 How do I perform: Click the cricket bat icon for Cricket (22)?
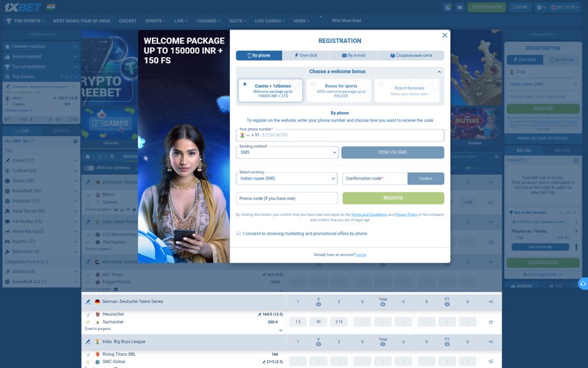(x=7, y=160)
